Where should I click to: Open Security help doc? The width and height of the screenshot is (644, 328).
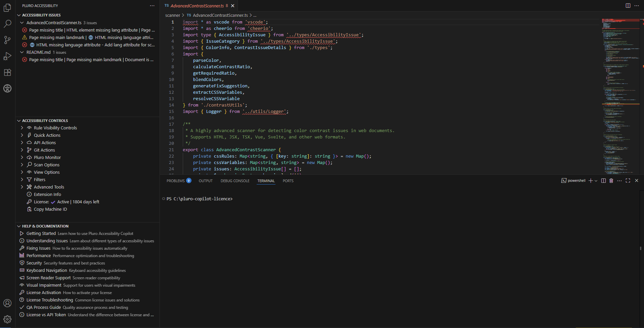coord(87,263)
